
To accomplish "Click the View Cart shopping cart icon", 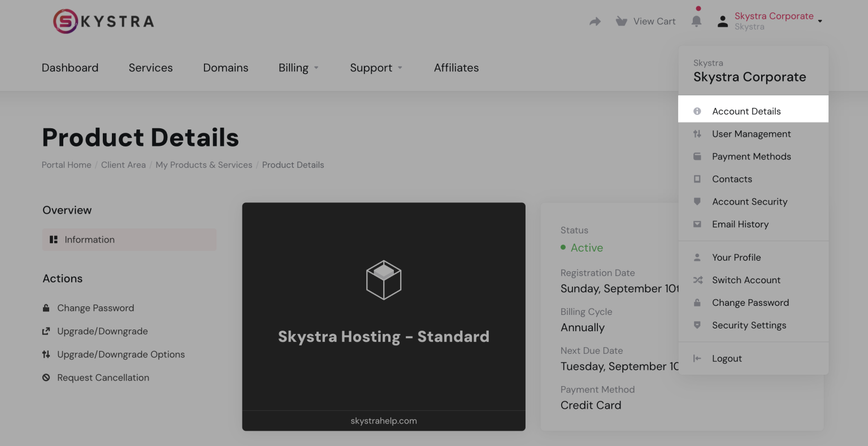I will coord(621,21).
